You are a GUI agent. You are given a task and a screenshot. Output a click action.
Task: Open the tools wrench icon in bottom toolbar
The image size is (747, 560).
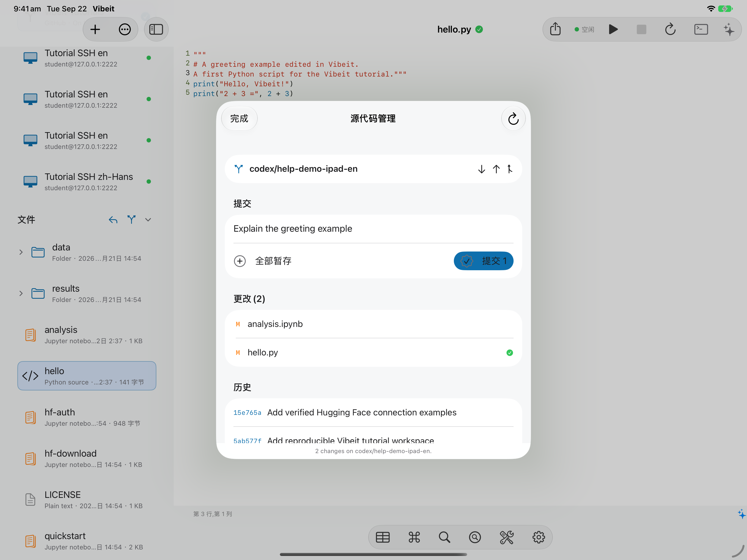point(507,537)
